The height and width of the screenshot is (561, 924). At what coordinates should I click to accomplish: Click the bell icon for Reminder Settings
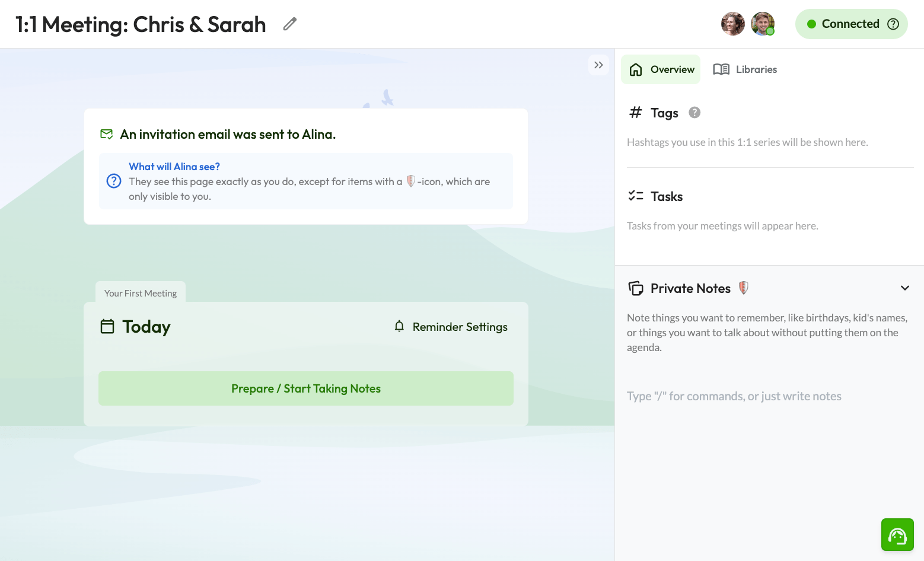tap(399, 326)
